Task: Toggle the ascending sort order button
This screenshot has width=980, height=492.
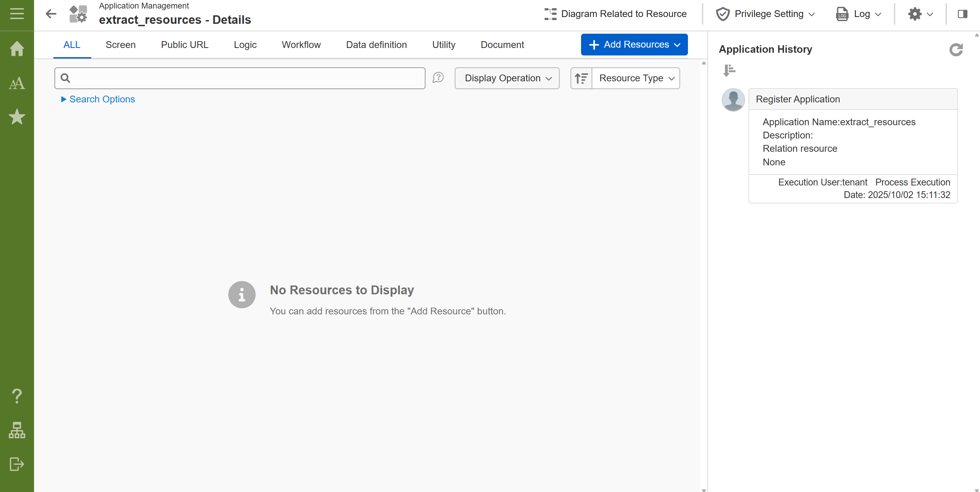Action: pos(581,78)
